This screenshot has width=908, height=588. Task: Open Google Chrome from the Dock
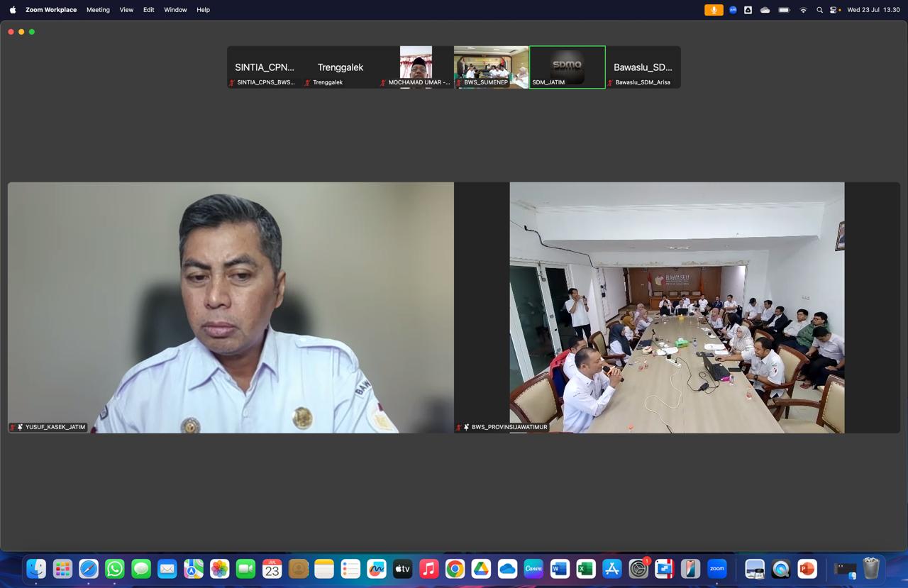pyautogui.click(x=455, y=569)
